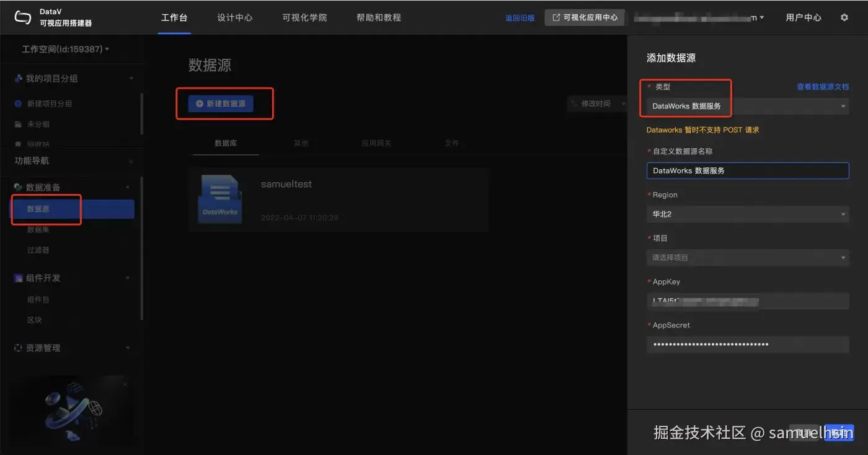
Task: Expand 资源管理 section arrow
Action: [x=128, y=348]
